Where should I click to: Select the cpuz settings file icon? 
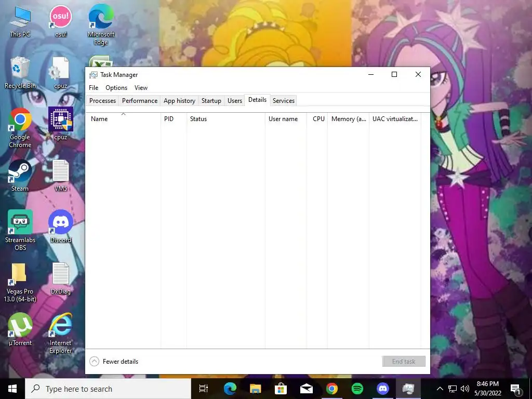(x=61, y=73)
